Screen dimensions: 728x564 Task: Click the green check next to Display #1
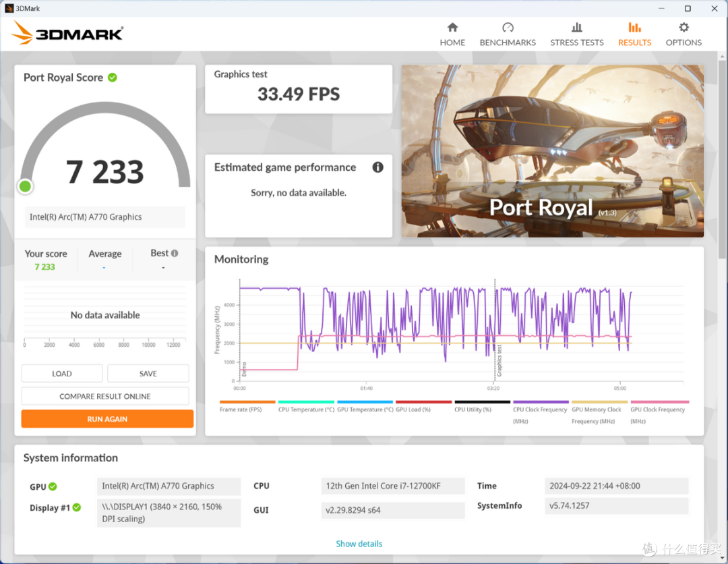(77, 507)
